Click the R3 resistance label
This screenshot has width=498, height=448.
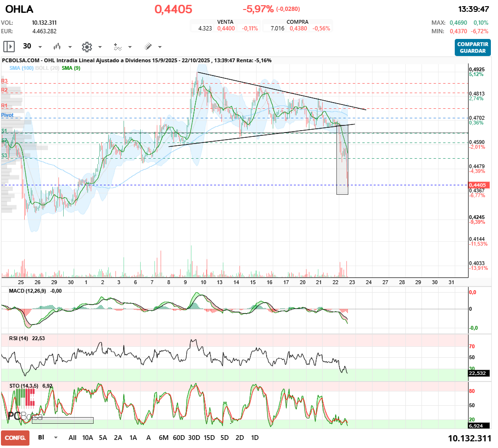coord(4,81)
